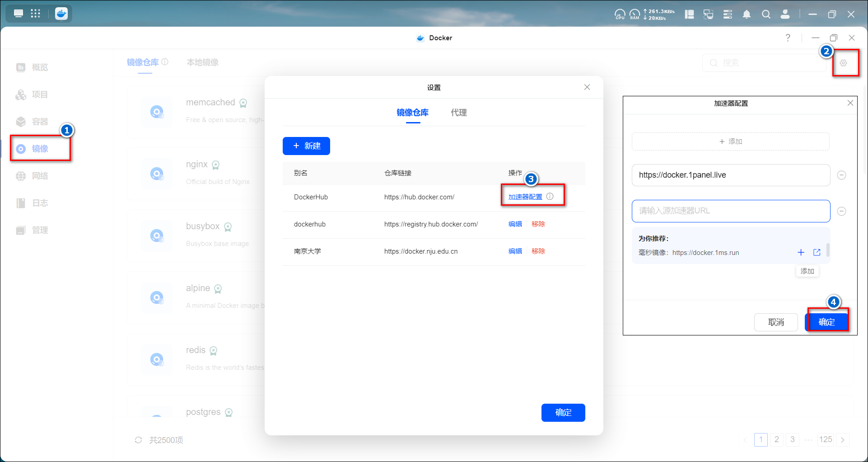Viewport: 868px width, 462px height.
Task: Remove the dockerhub registry entry
Action: coord(538,224)
